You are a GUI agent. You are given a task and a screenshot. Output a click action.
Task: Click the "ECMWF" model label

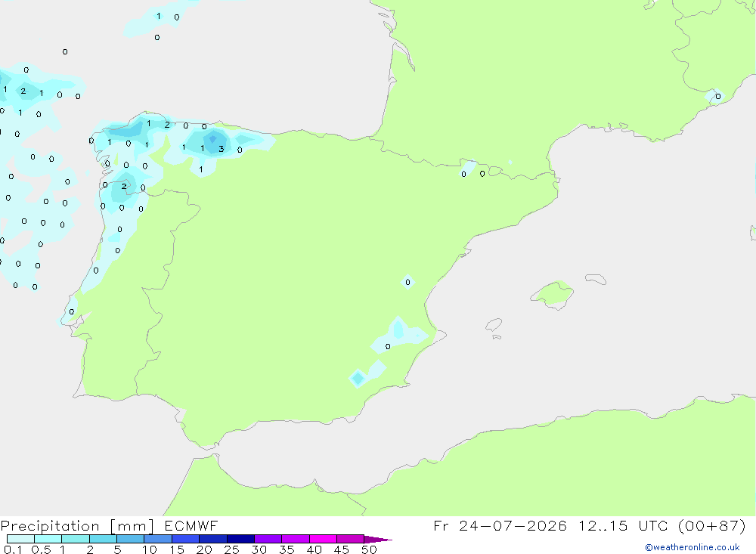[191, 526]
